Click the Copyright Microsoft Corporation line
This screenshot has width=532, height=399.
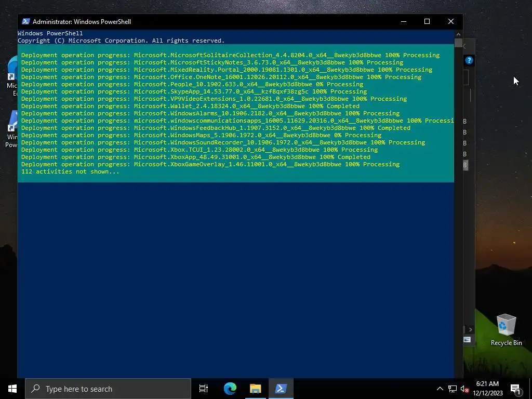tap(121, 41)
